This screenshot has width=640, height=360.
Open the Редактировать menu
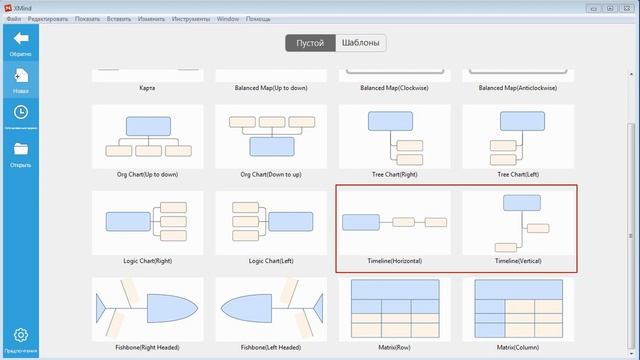click(x=48, y=19)
